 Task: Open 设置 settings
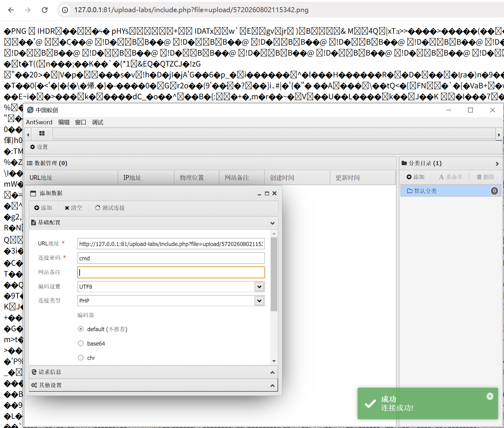[x=39, y=147]
